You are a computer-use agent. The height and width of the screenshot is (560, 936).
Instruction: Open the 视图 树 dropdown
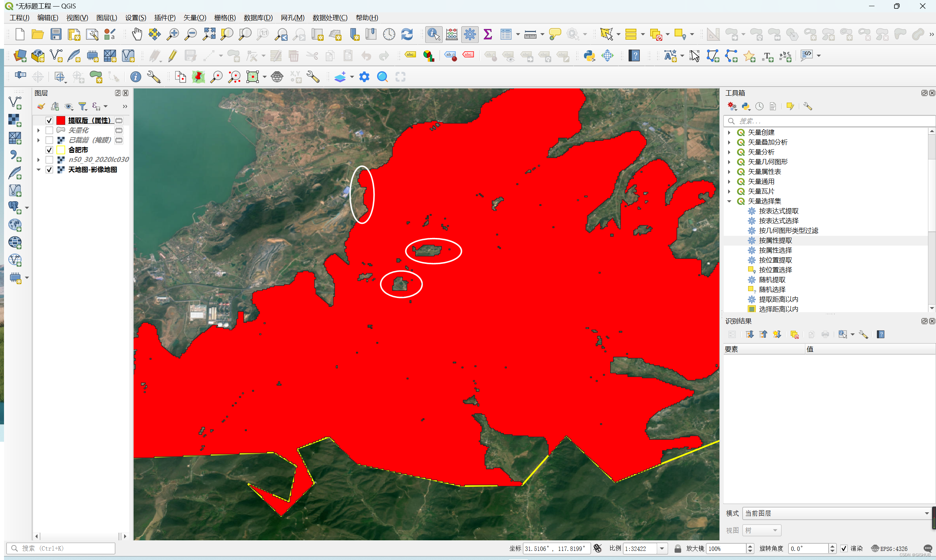761,530
